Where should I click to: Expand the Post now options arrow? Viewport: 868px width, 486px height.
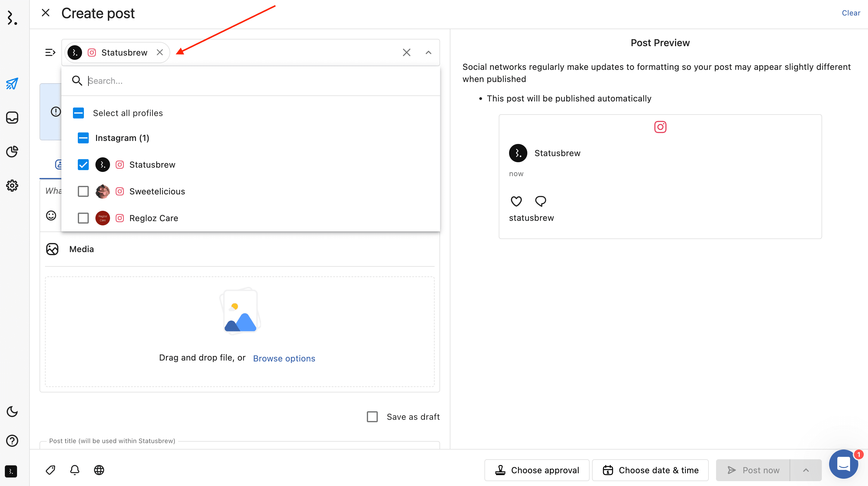(x=806, y=470)
